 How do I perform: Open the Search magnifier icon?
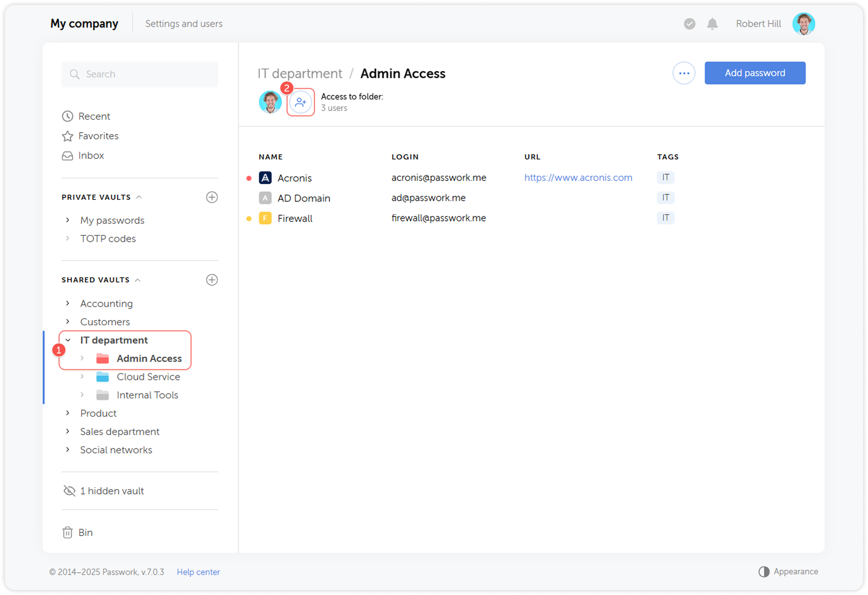(75, 74)
